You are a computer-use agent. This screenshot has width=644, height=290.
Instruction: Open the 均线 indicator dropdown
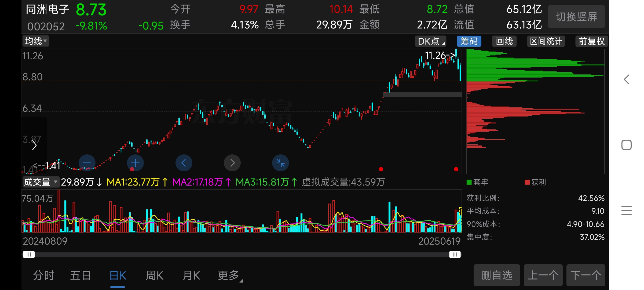[36, 41]
